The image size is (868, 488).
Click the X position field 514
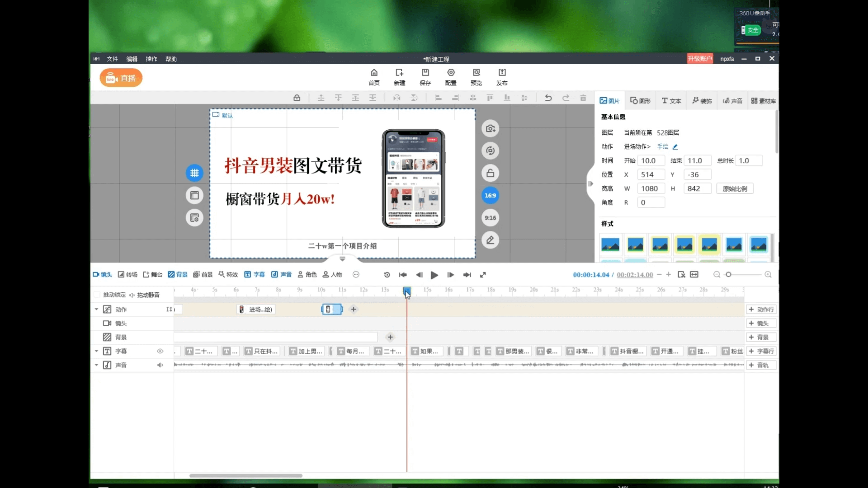point(651,175)
